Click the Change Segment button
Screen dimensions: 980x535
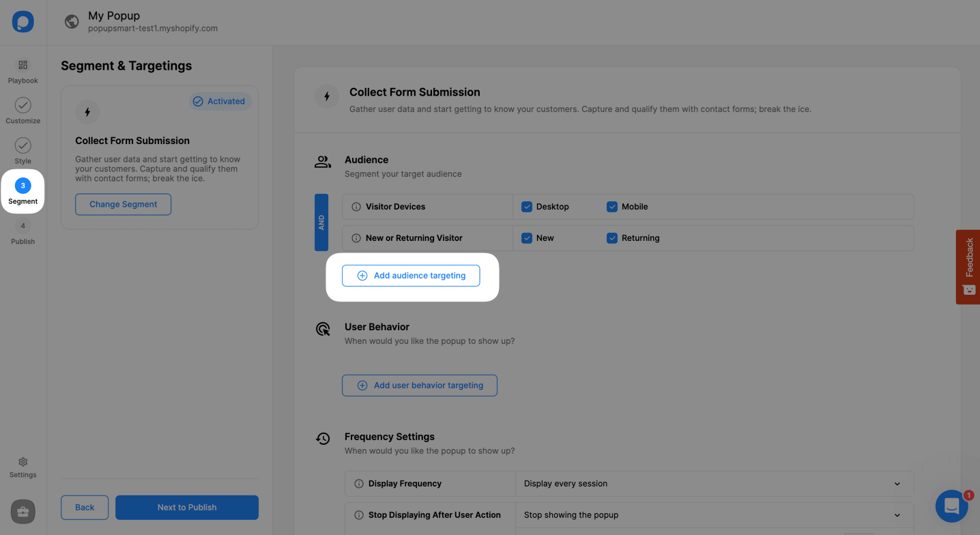(123, 204)
